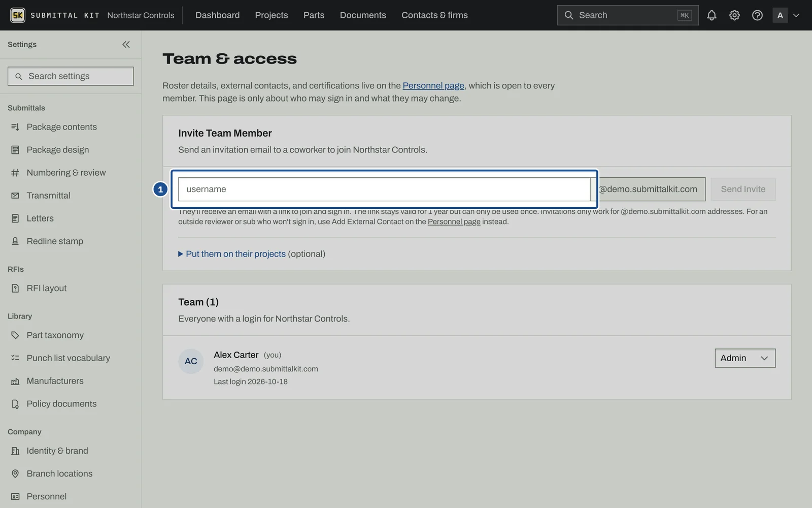The width and height of the screenshot is (812, 508).
Task: Click the RFI layout icon
Action: coord(15,289)
